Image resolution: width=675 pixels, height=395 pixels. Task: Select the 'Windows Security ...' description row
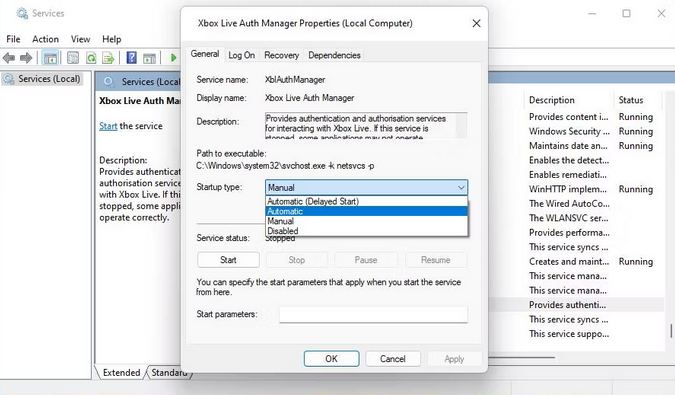(569, 131)
